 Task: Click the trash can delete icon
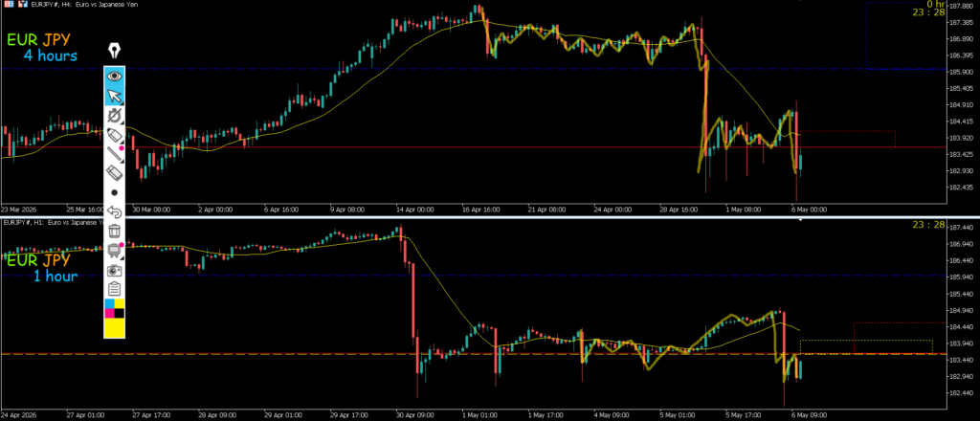[x=115, y=232]
